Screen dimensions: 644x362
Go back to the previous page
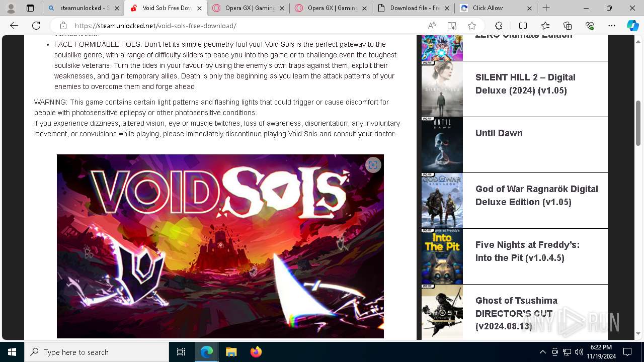pos(14,26)
